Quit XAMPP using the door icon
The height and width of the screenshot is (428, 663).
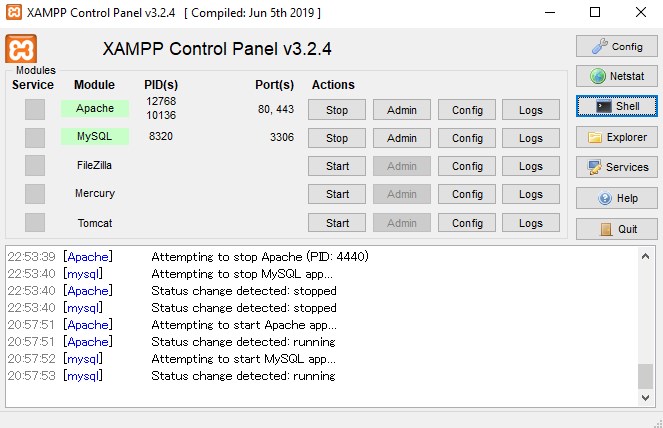[x=615, y=228]
